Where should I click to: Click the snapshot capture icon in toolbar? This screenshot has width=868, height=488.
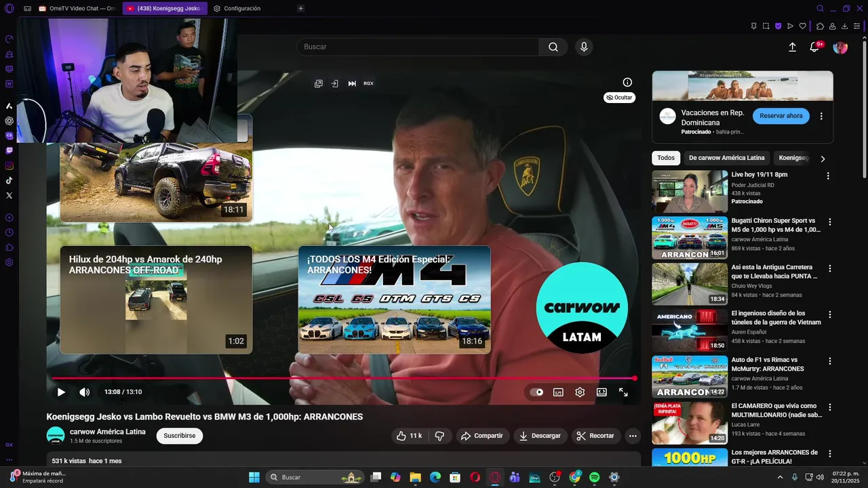pos(766,26)
